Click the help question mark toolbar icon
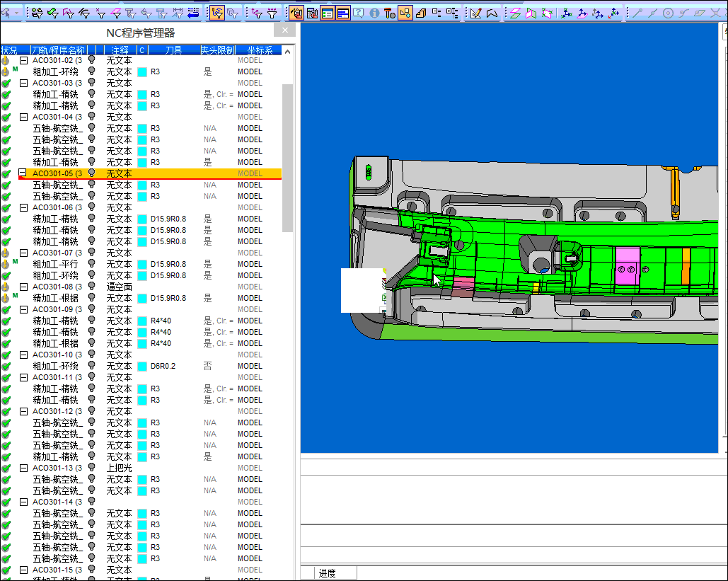 359,13
